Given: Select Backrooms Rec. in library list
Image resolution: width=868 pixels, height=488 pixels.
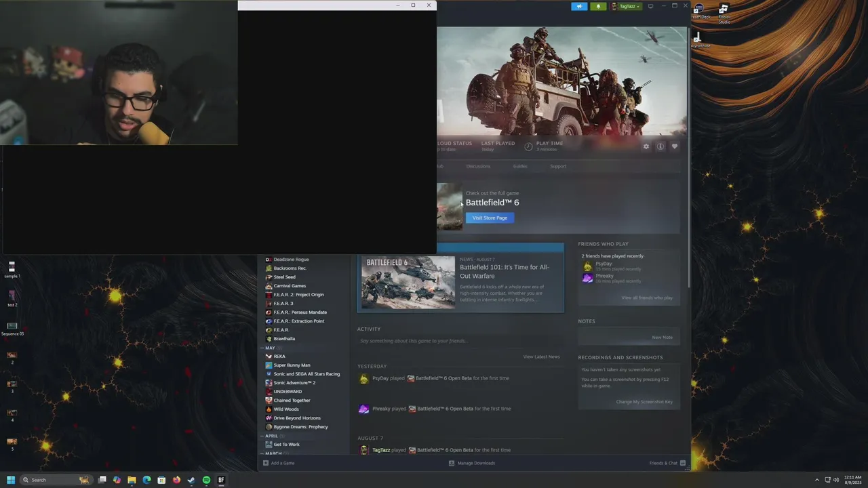Looking at the screenshot, I should pyautogui.click(x=290, y=268).
